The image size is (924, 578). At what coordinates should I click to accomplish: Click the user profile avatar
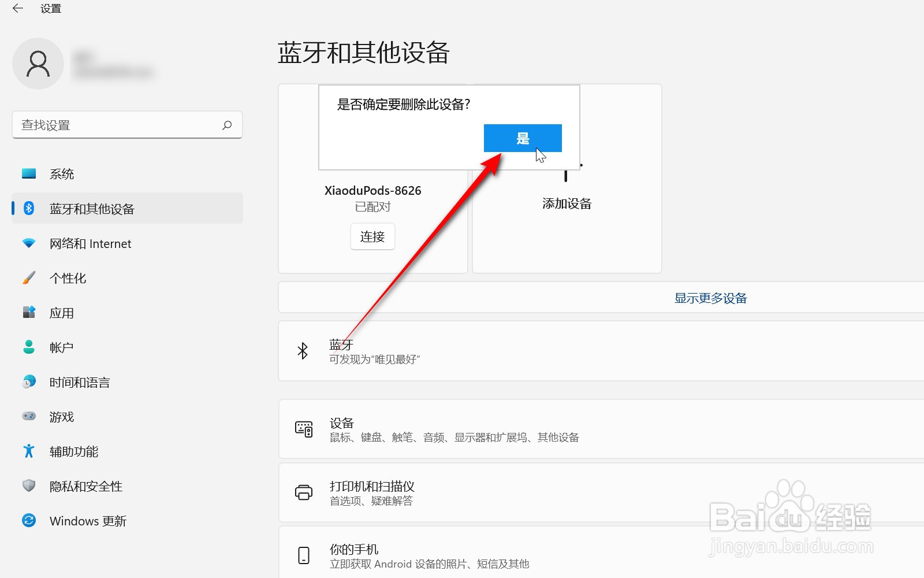pyautogui.click(x=38, y=64)
